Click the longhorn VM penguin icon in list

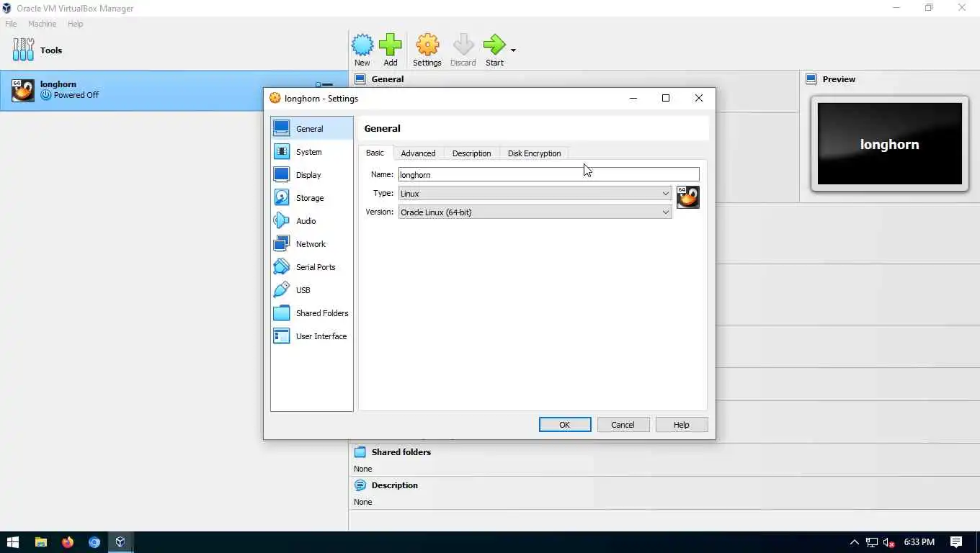tap(23, 90)
